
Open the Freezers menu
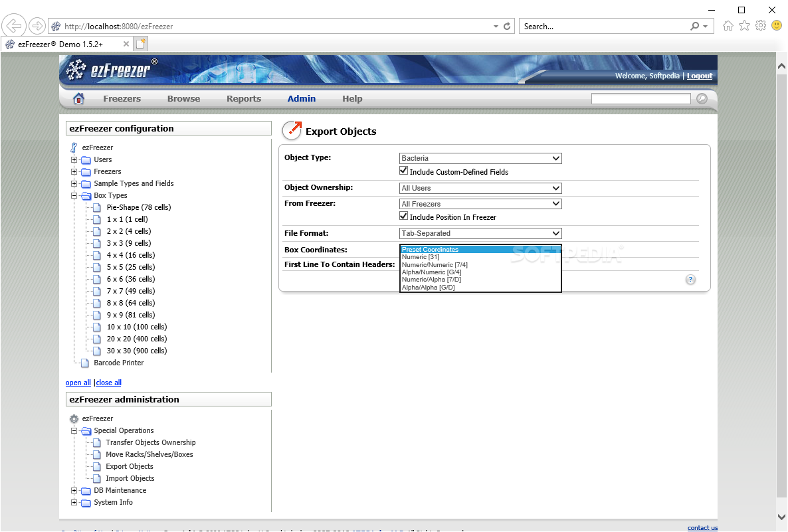click(122, 99)
